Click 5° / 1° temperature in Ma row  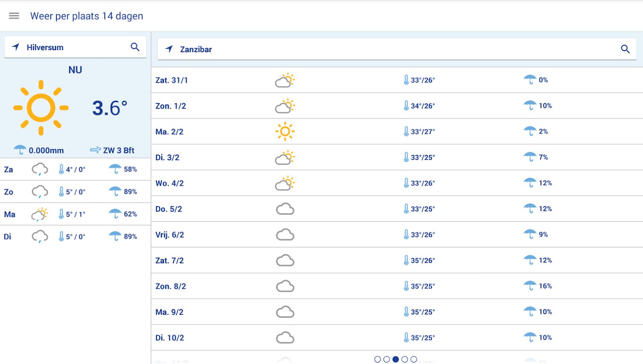[76, 214]
